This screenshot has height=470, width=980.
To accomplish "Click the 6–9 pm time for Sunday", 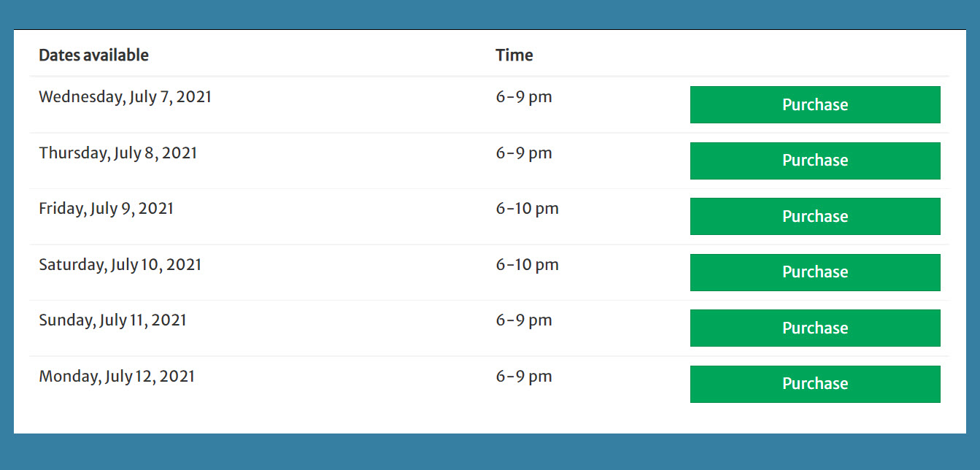I will (524, 320).
